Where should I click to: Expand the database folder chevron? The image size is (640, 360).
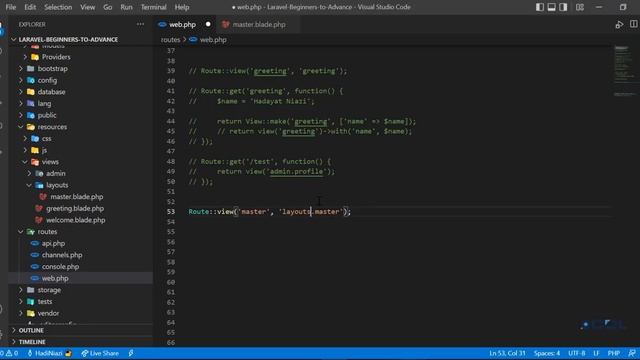pos(21,92)
